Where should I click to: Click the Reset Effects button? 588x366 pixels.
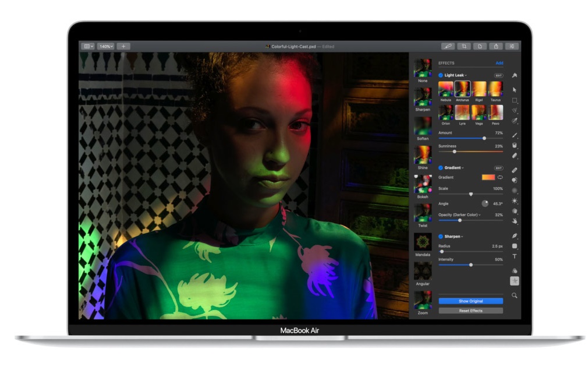point(470,311)
